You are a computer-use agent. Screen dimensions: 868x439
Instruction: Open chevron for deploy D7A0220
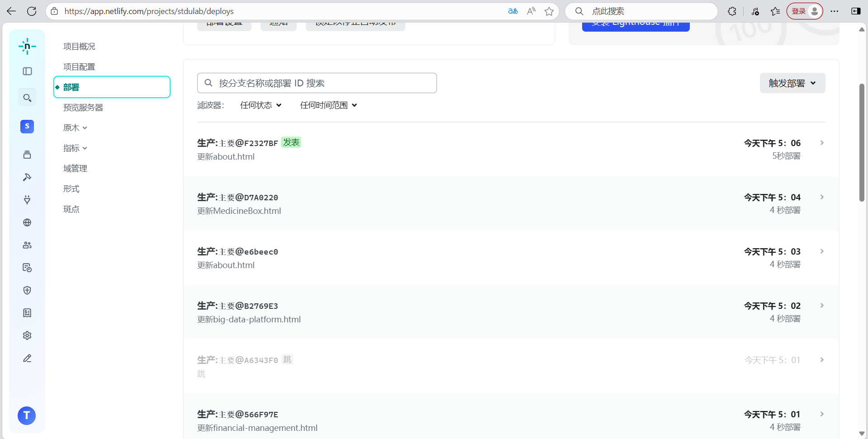click(822, 197)
